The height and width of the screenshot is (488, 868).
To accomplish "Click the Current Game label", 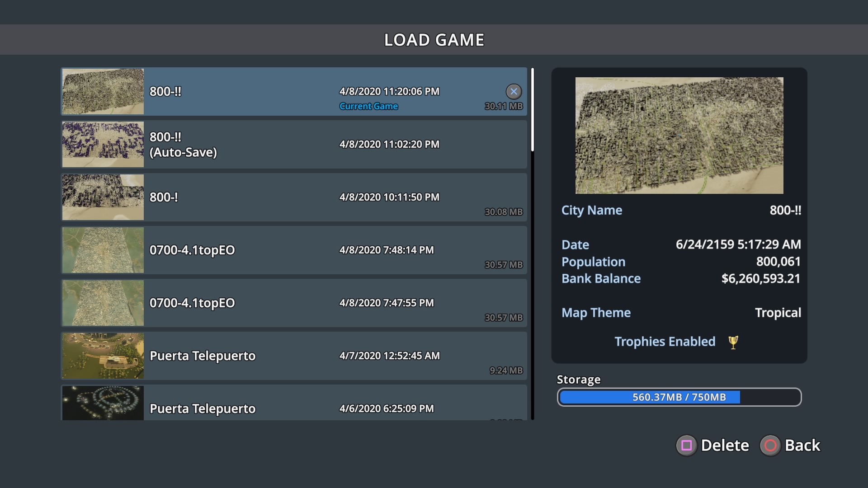I will pos(368,106).
